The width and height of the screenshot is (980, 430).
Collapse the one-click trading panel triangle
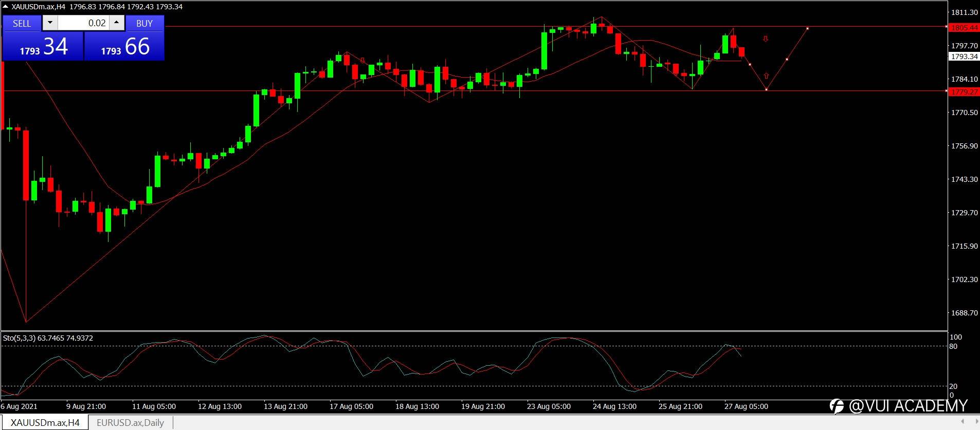pos(6,7)
